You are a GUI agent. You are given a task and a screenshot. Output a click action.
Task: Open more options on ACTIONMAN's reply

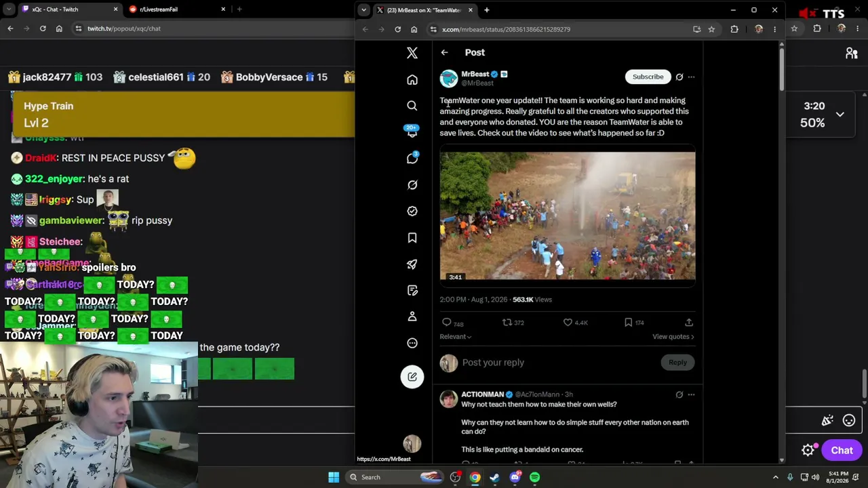(x=691, y=394)
